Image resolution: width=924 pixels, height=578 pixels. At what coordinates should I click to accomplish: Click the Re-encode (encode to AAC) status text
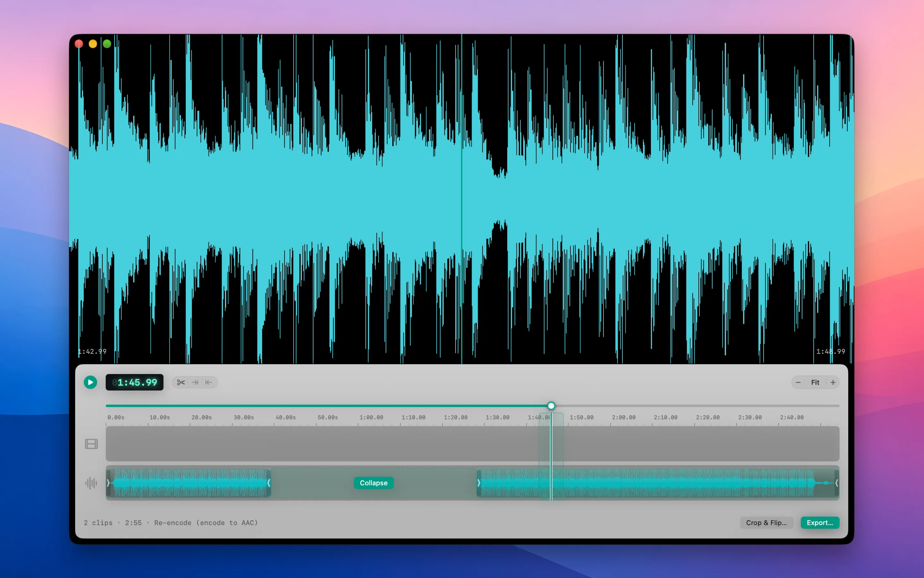tap(206, 522)
